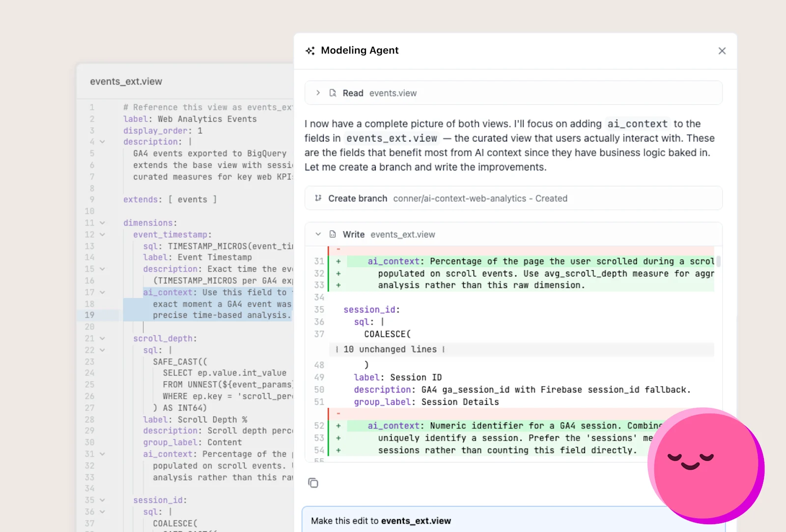Click the document icon beside Read events.view
This screenshot has width=786, height=532.
(333, 93)
